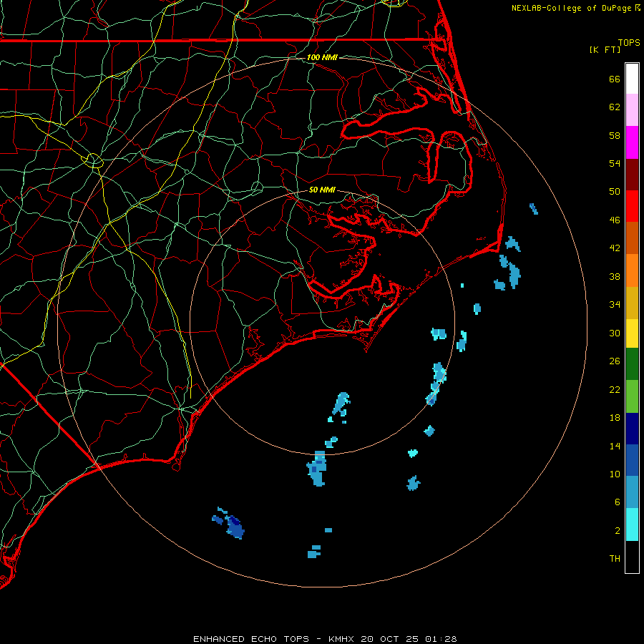Click the dark green legend swatch
644x644 pixels.
pos(632,364)
